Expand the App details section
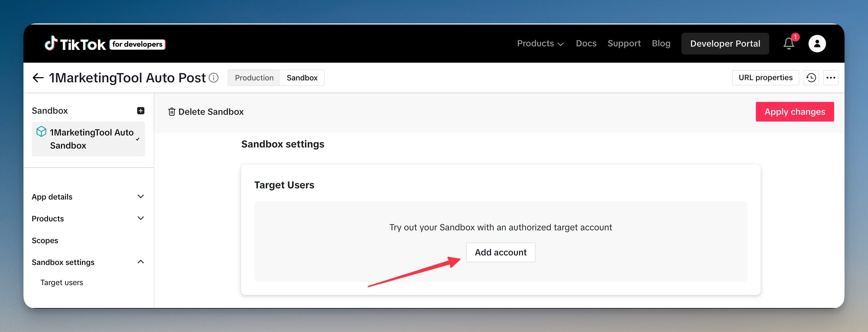Image resolution: width=868 pixels, height=332 pixels. (x=88, y=197)
